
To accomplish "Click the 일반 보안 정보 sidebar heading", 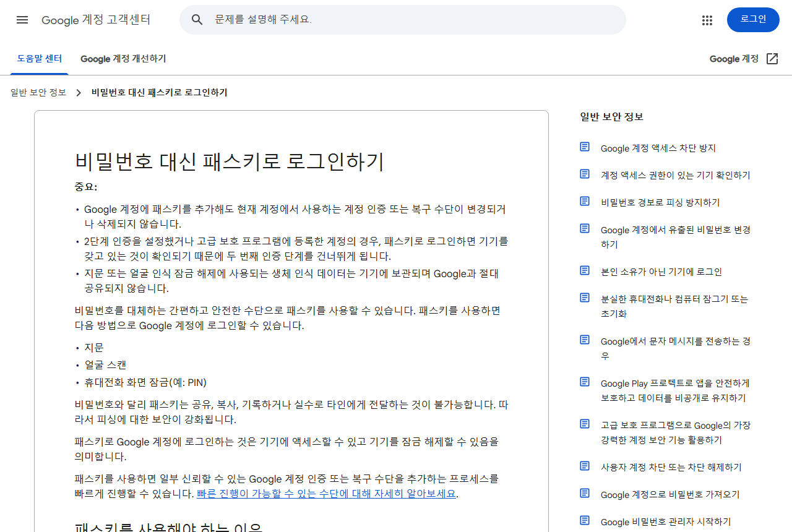I will tap(611, 117).
